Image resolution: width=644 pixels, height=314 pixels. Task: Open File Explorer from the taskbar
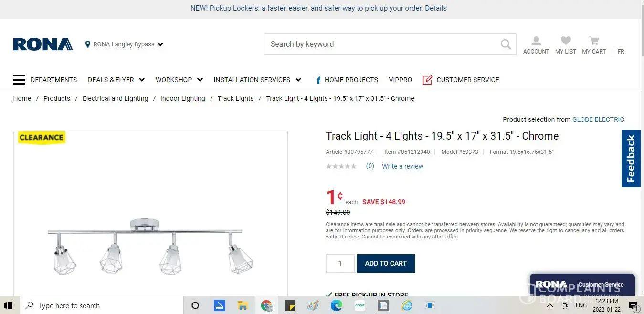tap(243, 305)
